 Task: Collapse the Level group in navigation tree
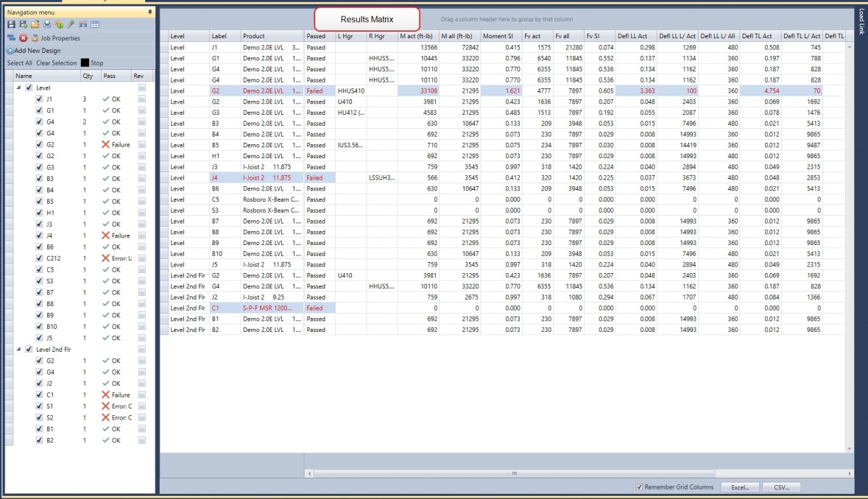(19, 88)
